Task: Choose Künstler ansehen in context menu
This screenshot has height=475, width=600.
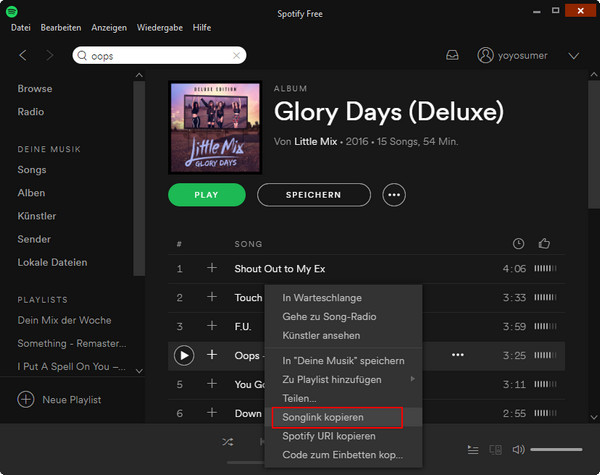Action: pos(343,335)
